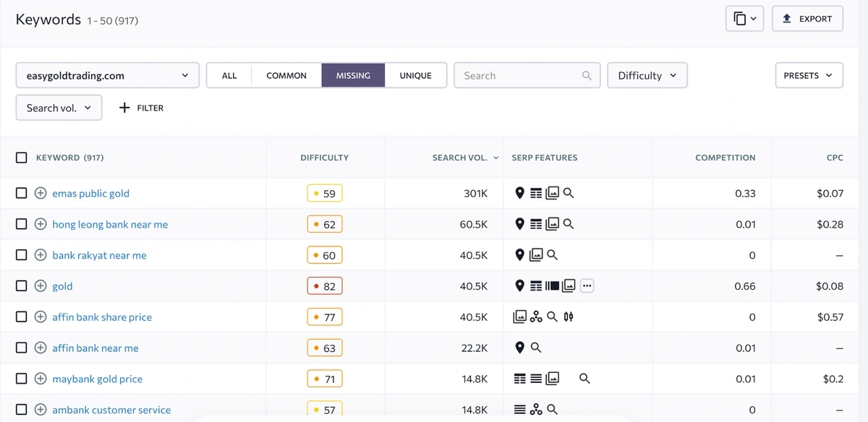Click the 0.66 competition value

(745, 286)
